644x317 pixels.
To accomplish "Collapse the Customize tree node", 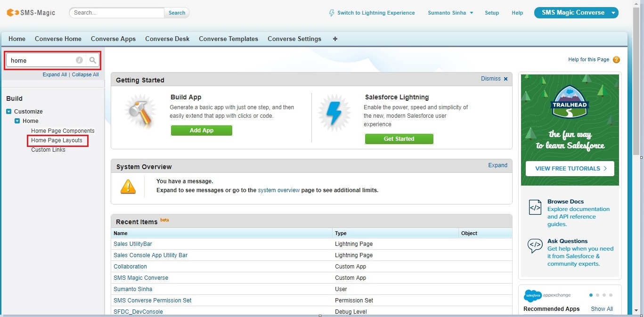I will [9, 112].
